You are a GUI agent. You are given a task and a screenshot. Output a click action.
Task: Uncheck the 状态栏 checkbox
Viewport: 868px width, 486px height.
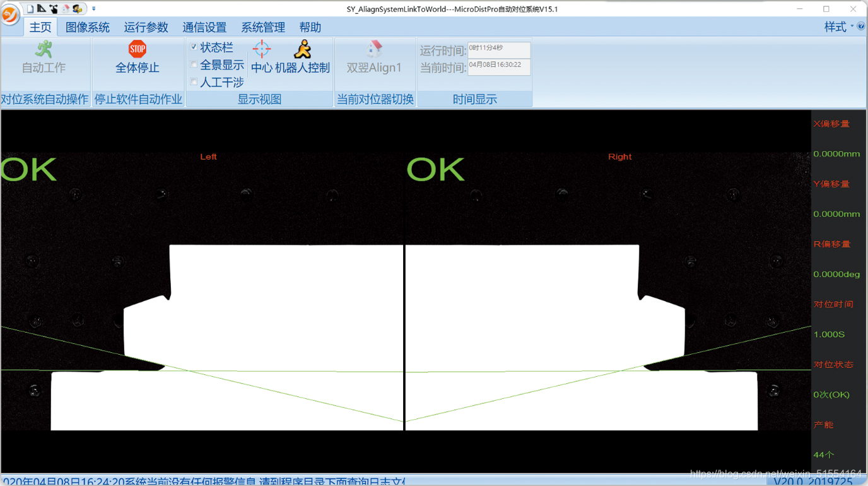194,47
